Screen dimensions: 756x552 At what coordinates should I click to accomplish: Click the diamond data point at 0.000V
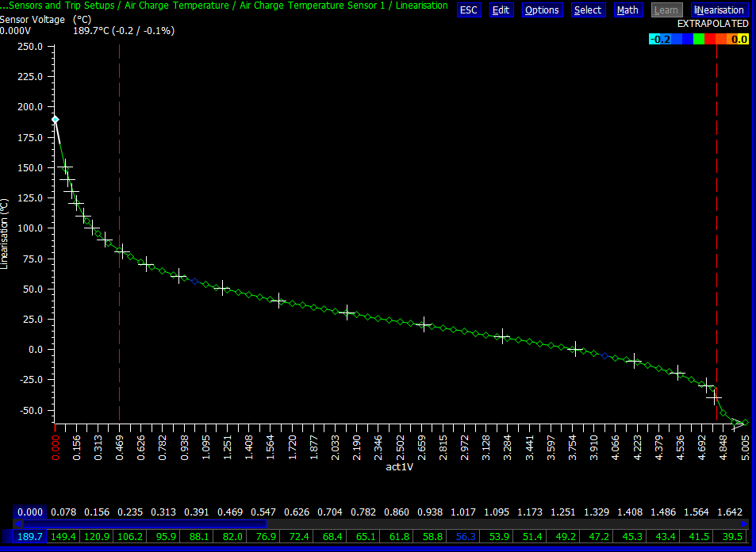tap(55, 120)
